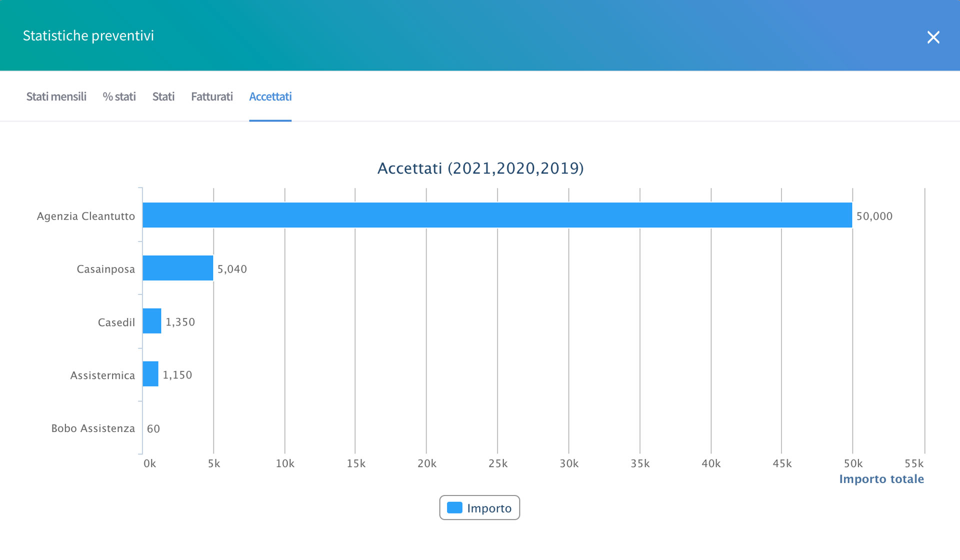960x560 pixels.
Task: Select the Stati tab
Action: pos(163,96)
